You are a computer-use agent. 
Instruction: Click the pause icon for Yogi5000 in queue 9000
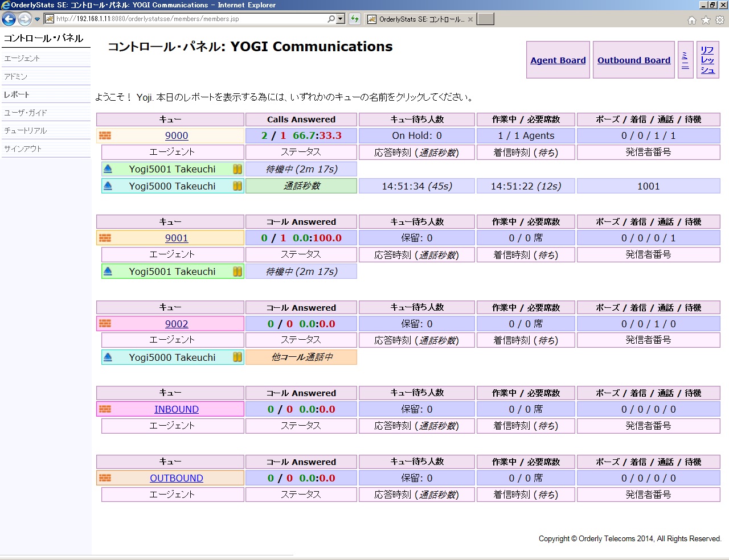237,186
